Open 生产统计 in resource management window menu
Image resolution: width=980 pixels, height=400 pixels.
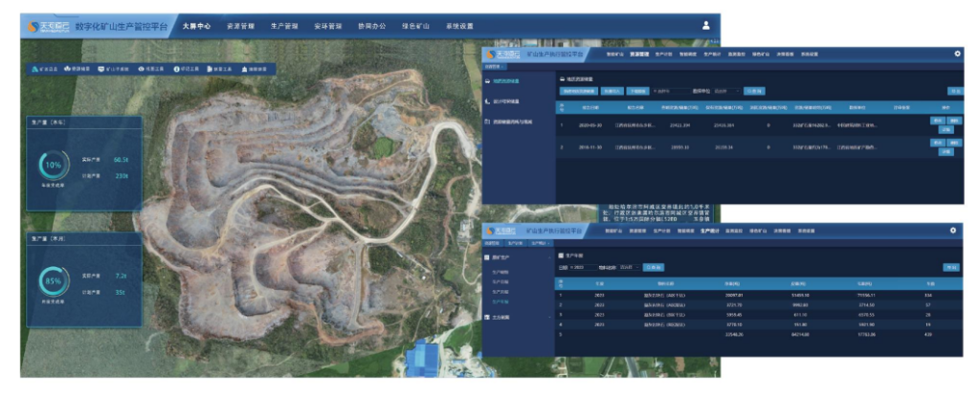(712, 55)
